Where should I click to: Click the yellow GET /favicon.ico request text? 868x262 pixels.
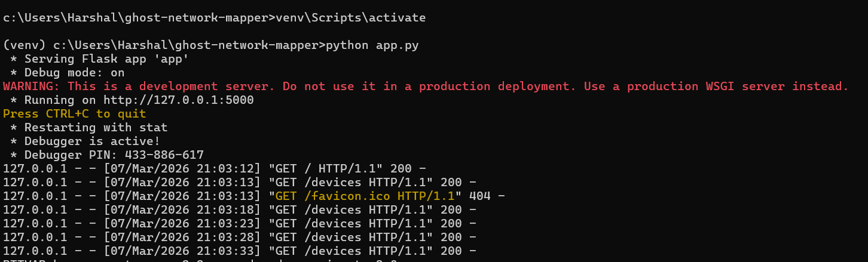(x=368, y=196)
